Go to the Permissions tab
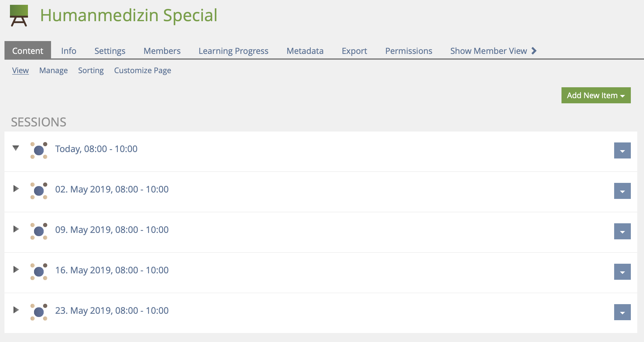Viewport: 644px width, 342px height. click(x=409, y=51)
